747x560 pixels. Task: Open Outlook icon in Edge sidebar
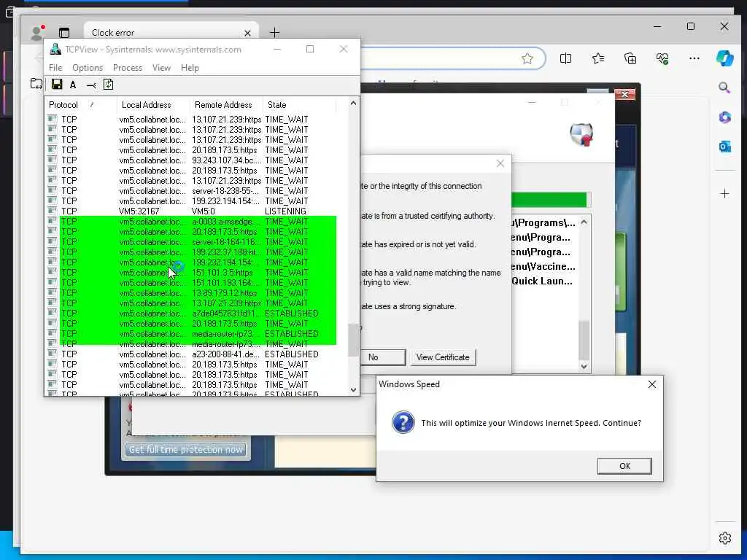(724, 147)
